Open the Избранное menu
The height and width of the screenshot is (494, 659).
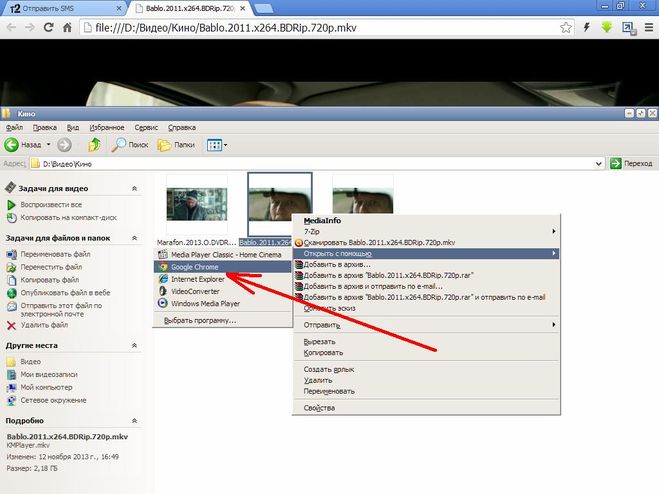[x=107, y=127]
